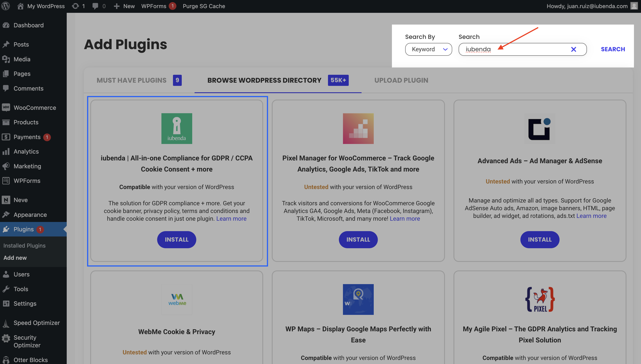
Task: Open the comments bubble in the admin bar
Action: pos(95,6)
